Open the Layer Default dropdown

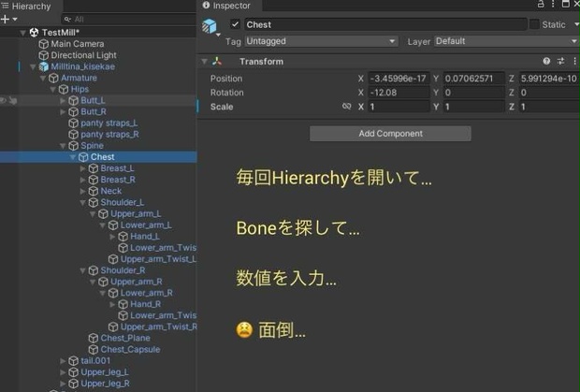click(507, 41)
